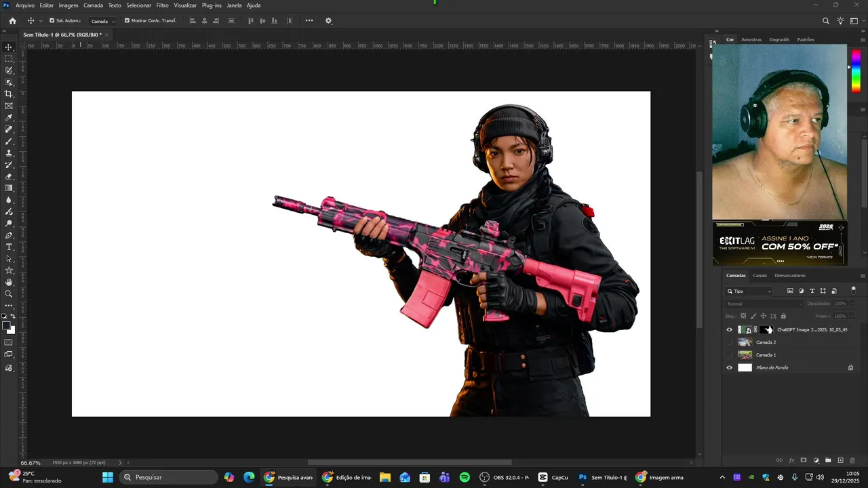Switch to the Canais tab
Image resolution: width=868 pixels, height=488 pixels.
[x=760, y=275]
